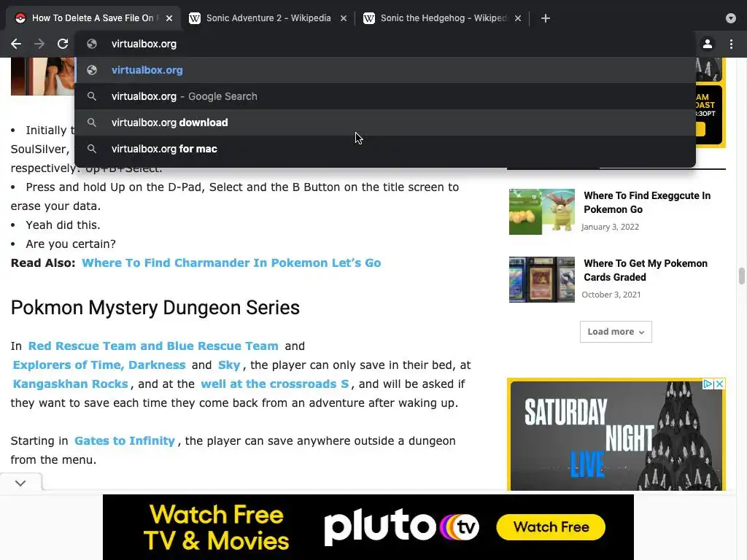Open the Kangaskhan Rocks link
The image size is (747, 560).
(x=71, y=384)
